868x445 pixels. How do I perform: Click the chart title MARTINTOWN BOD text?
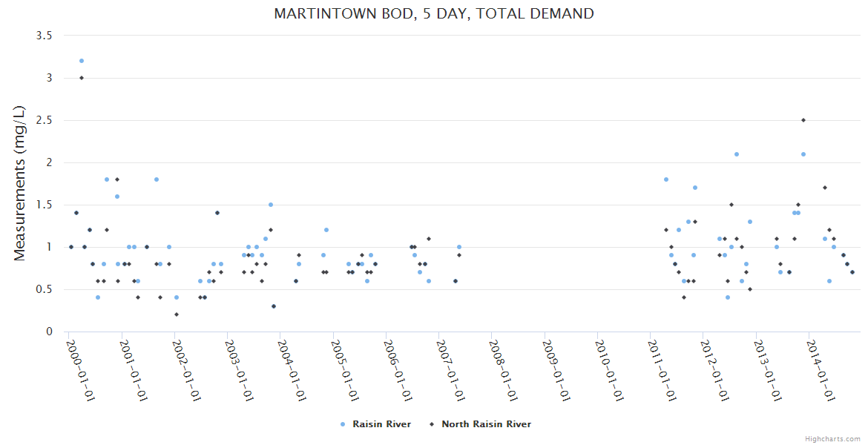point(434,13)
